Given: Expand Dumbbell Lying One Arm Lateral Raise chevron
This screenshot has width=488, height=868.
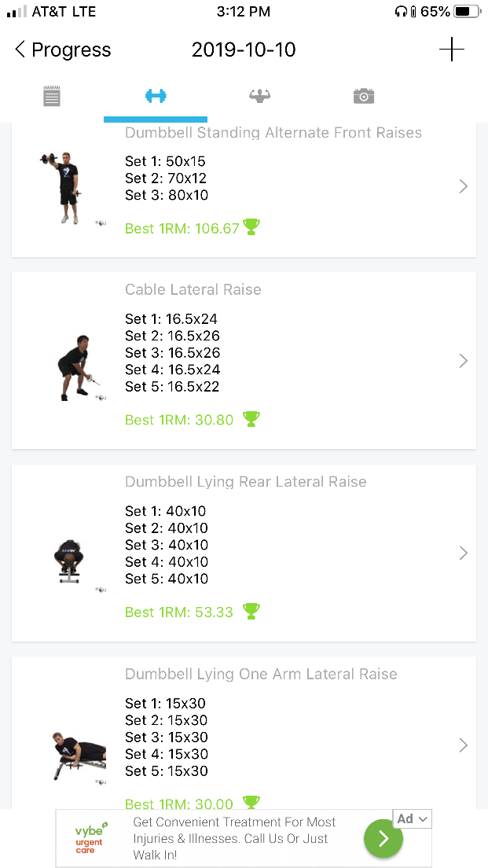Looking at the screenshot, I should [x=463, y=745].
